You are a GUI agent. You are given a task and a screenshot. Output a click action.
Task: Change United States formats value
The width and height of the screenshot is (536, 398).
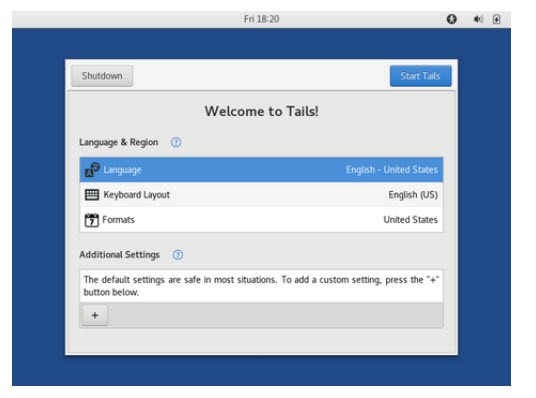click(411, 220)
